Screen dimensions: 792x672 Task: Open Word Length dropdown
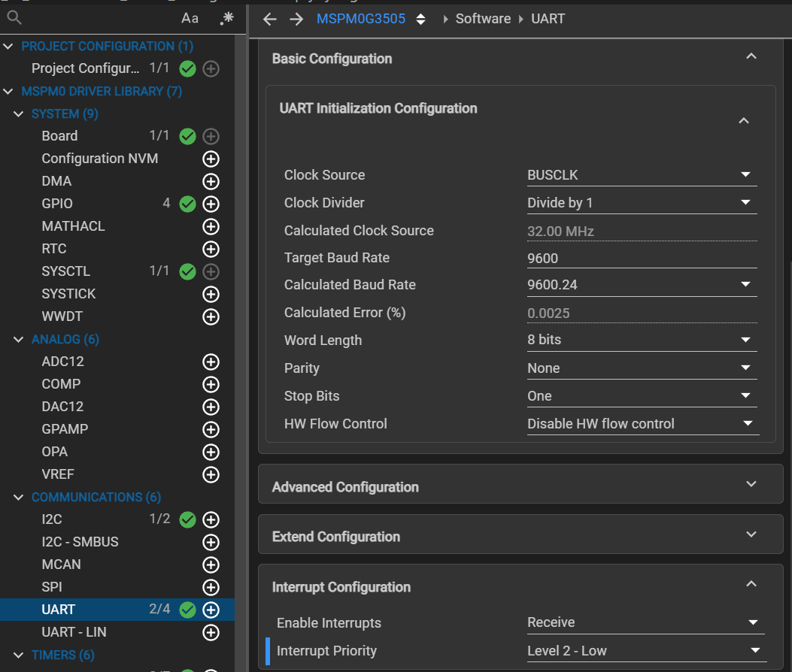[642, 340]
